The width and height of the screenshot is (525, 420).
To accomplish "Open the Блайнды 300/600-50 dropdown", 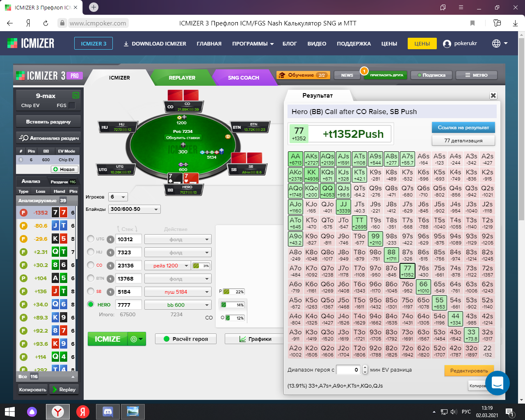I will (x=135, y=209).
